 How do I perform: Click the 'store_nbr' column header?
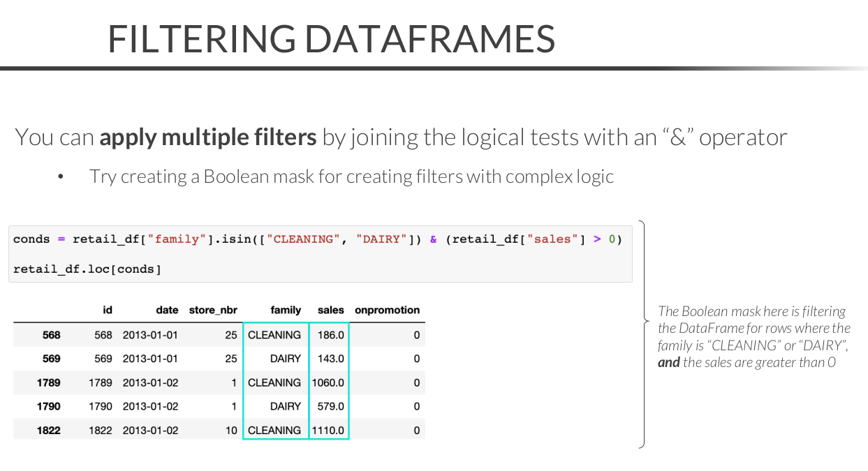click(213, 310)
